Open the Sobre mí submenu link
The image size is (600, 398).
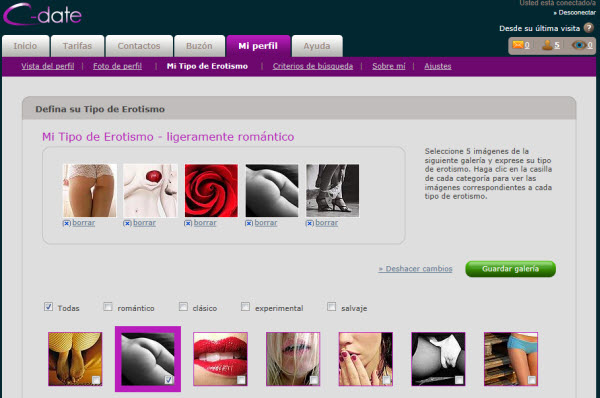coord(389,66)
